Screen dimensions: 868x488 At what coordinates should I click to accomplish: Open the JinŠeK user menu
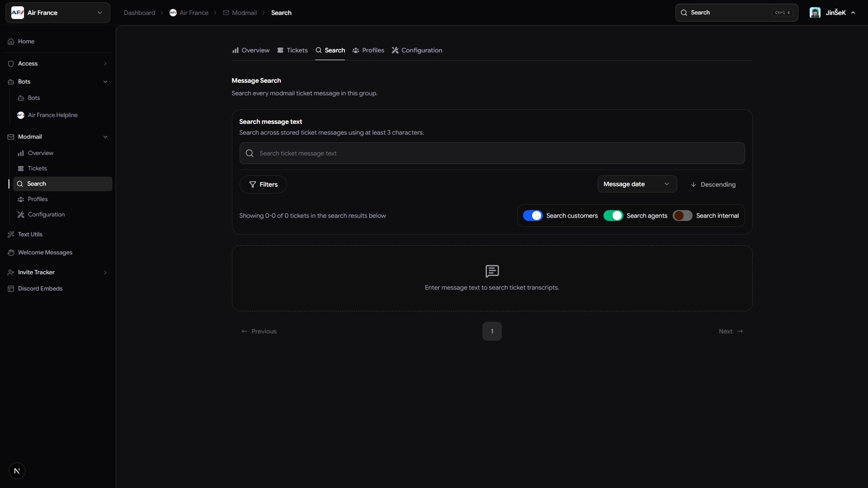point(833,13)
